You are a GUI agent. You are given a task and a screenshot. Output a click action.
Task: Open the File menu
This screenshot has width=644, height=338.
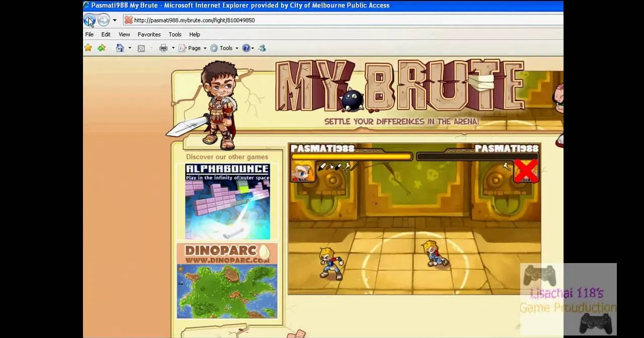[x=90, y=34]
